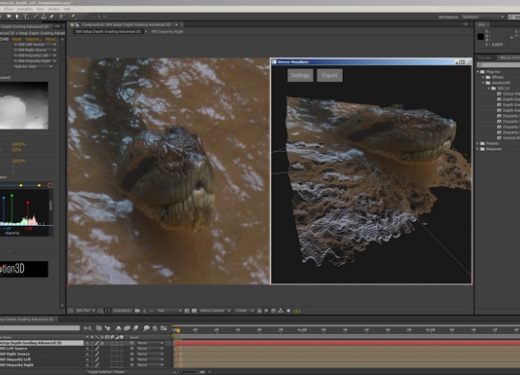Screen dimensions: 520x375
Task: Click the Draft 3D icon in timeline
Action: point(108,328)
